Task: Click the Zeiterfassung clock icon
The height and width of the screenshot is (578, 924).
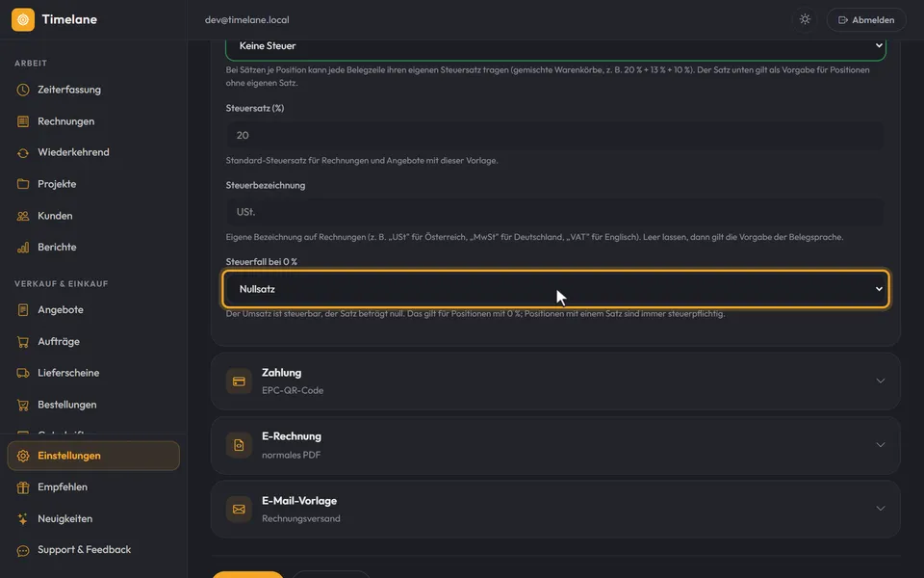Action: pyautogui.click(x=23, y=90)
